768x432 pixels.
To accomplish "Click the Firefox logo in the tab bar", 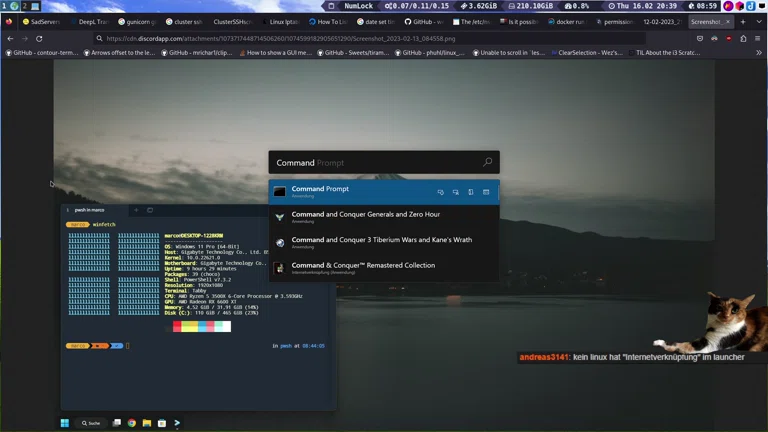I will (9, 22).
